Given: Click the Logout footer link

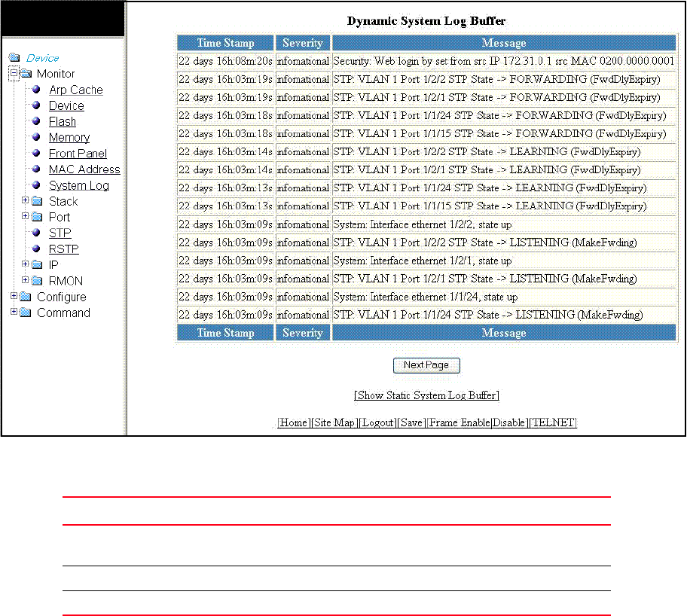Looking at the screenshot, I should 377,422.
